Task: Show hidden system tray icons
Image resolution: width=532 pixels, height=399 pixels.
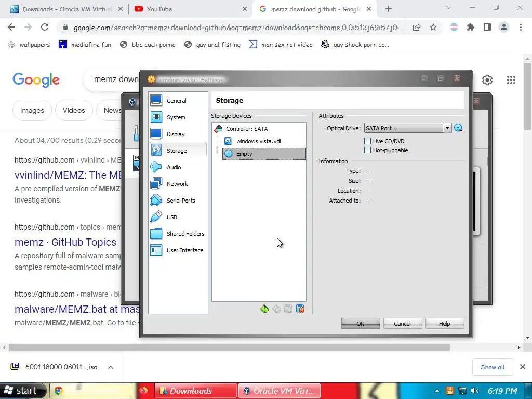Action: point(437,391)
